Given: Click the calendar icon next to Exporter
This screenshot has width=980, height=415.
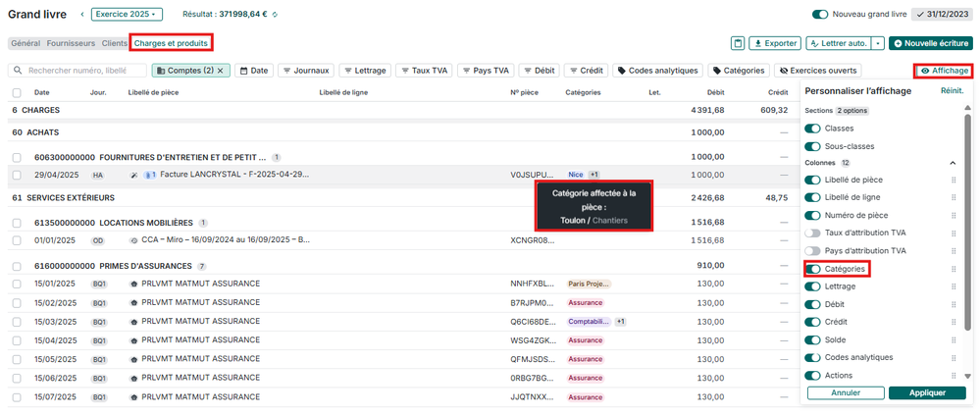Looking at the screenshot, I should tap(738, 43).
